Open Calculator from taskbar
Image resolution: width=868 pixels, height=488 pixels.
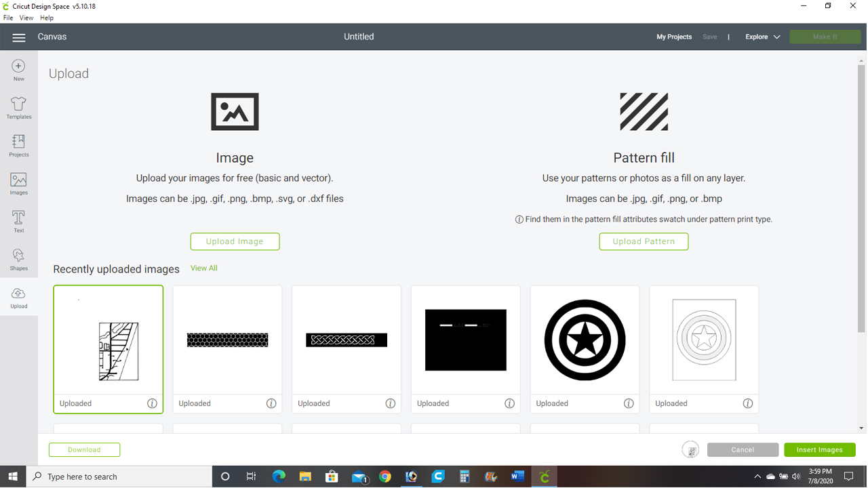click(465, 476)
